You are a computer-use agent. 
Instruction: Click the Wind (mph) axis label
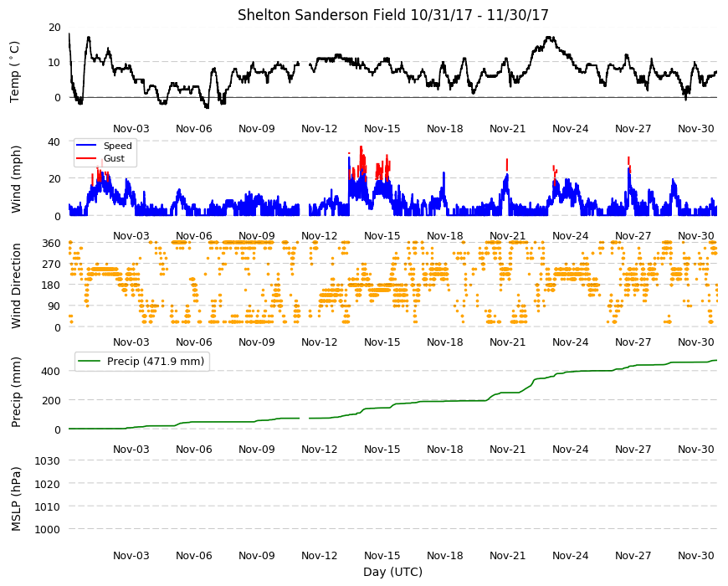(x=16, y=179)
